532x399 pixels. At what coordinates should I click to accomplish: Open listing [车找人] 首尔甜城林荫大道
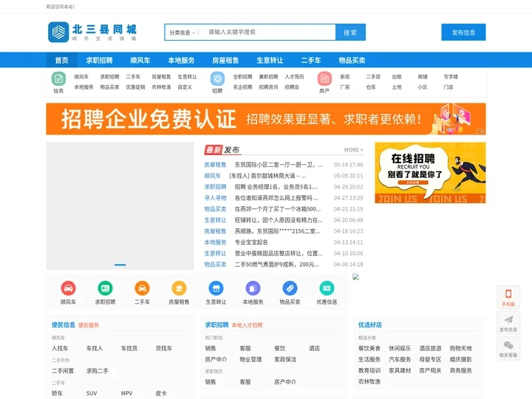click(267, 176)
